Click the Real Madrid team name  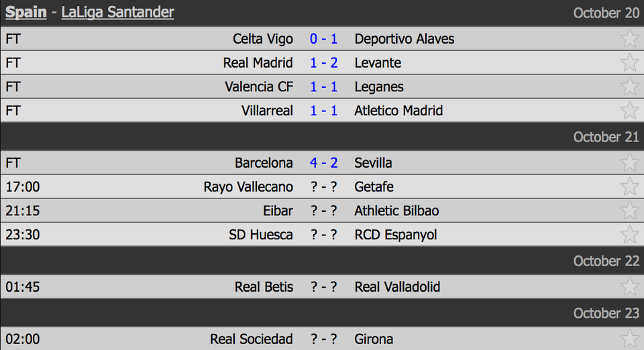(258, 63)
